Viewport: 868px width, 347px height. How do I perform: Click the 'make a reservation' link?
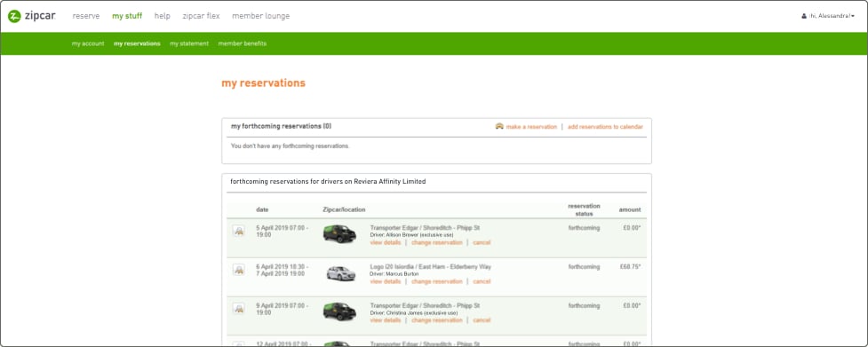531,127
